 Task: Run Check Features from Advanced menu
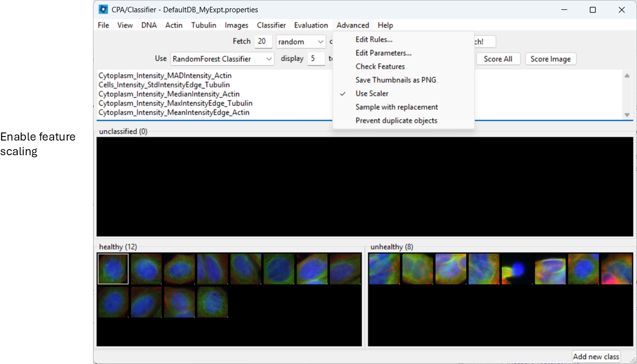[x=380, y=66]
